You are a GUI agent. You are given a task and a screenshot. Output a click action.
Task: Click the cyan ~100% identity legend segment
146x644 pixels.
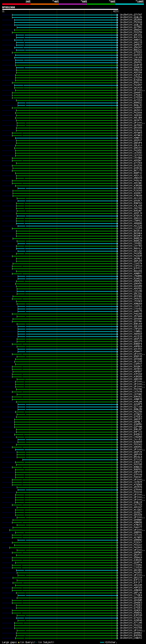coord(130,4)
